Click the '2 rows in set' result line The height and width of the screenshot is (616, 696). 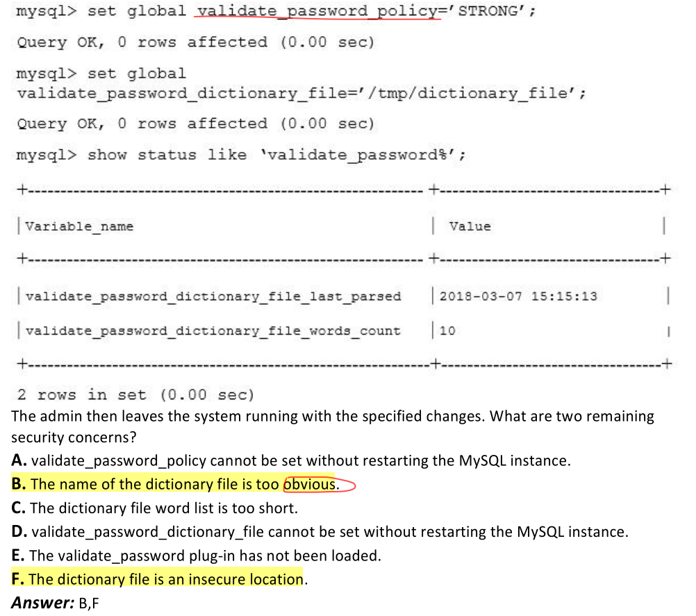click(x=135, y=394)
